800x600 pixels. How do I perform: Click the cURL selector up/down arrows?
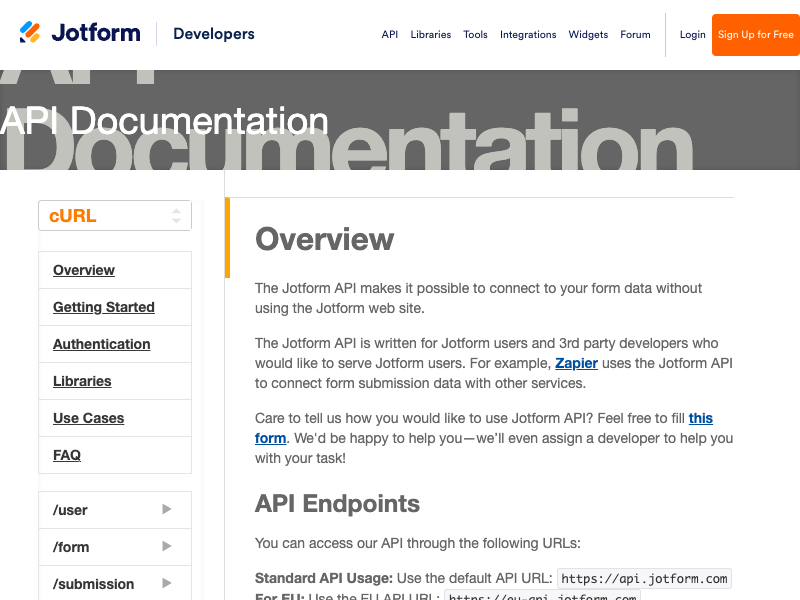[176, 216]
